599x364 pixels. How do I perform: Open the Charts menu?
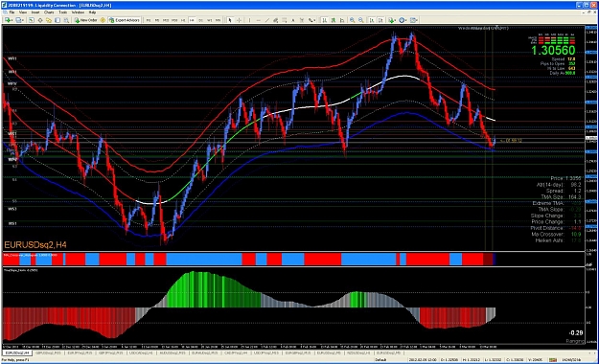pyautogui.click(x=49, y=12)
